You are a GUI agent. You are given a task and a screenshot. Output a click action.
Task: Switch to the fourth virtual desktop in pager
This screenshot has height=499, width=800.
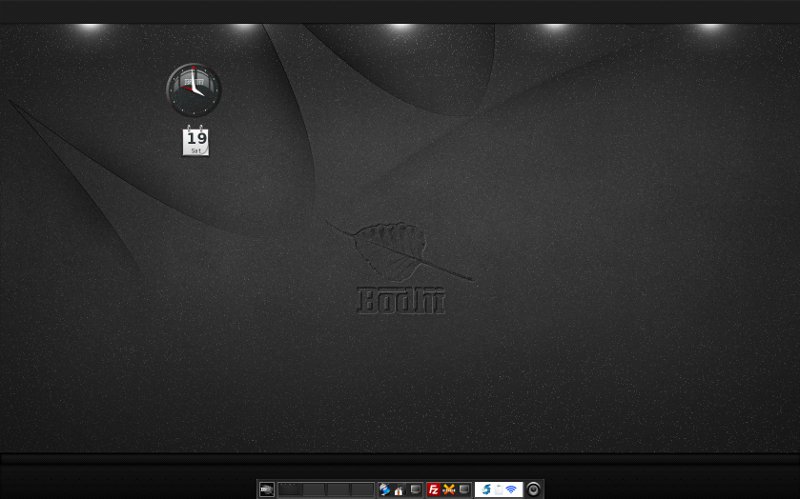[x=362, y=490]
